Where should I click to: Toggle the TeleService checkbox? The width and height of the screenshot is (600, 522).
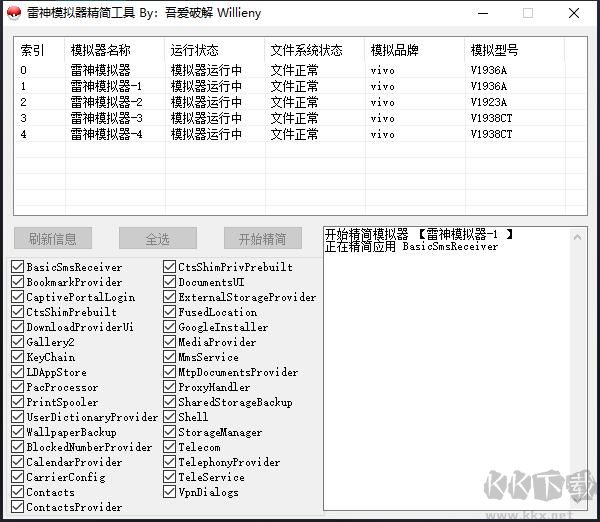pos(169,477)
